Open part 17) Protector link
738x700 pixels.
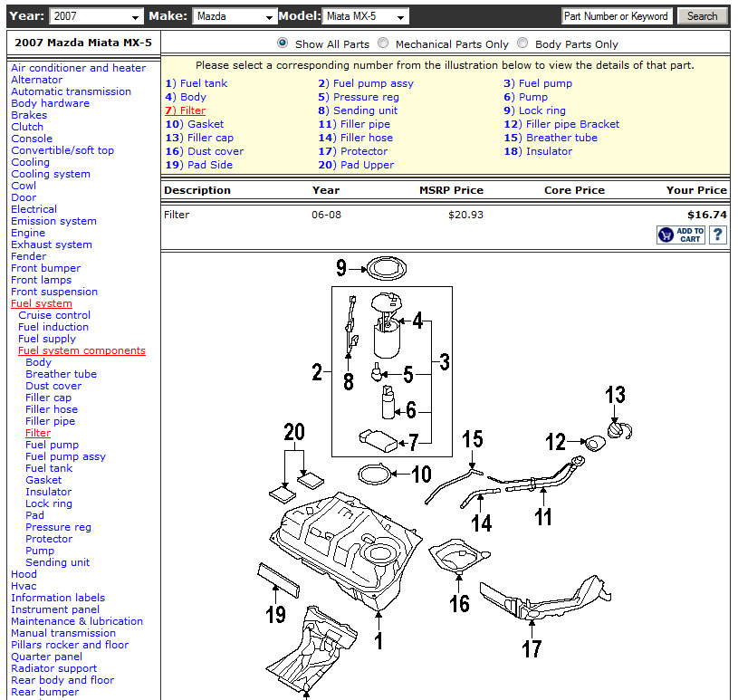[353, 151]
